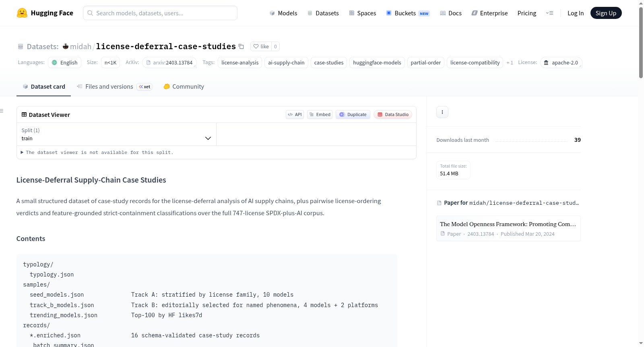Click the Datasets: breadcrumb label
The height and width of the screenshot is (347, 644).
coord(43,46)
